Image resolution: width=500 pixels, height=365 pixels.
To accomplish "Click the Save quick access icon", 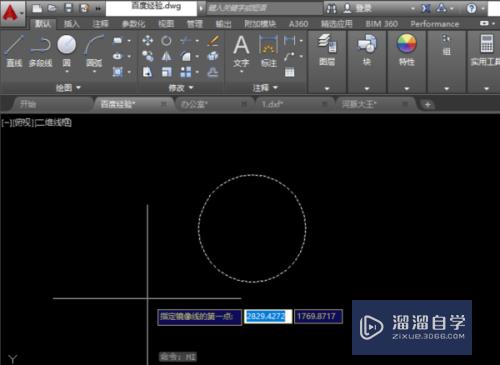I will (x=68, y=8).
